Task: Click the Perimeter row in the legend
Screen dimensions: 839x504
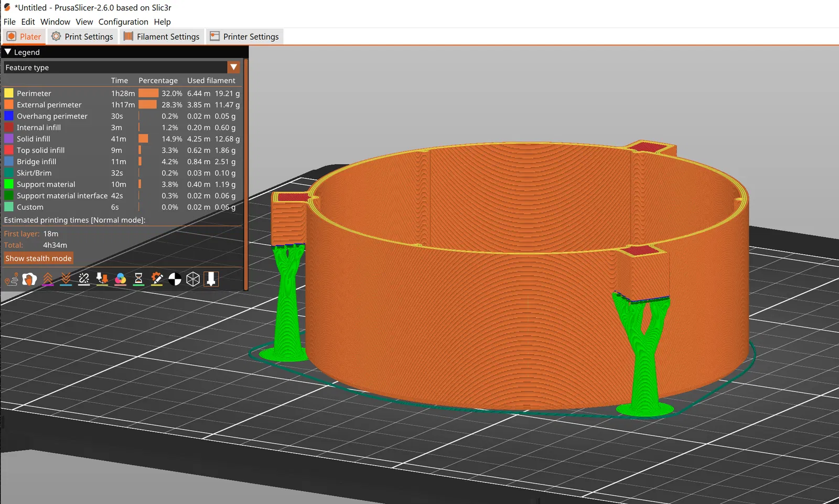Action: point(122,93)
